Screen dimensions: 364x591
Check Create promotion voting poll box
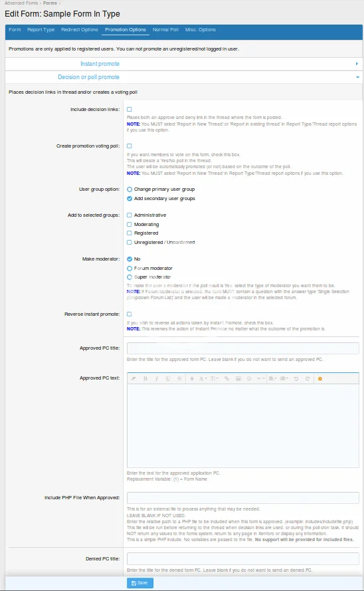pos(129,146)
